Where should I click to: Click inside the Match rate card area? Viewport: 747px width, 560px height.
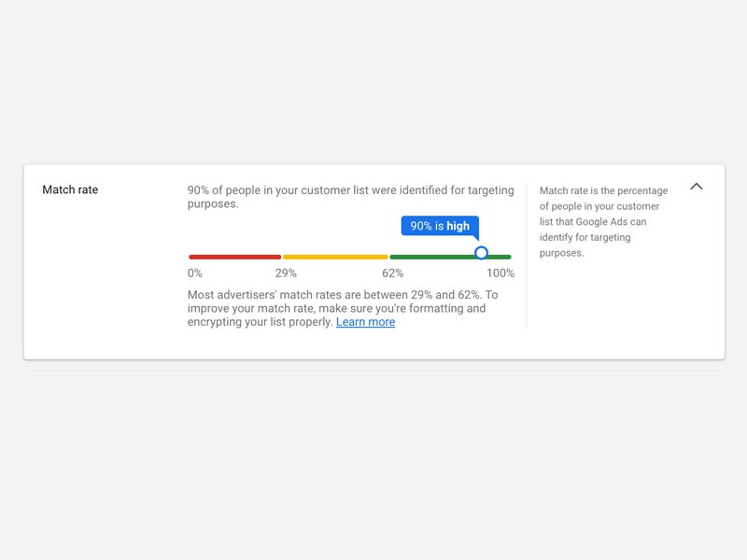(x=373, y=261)
